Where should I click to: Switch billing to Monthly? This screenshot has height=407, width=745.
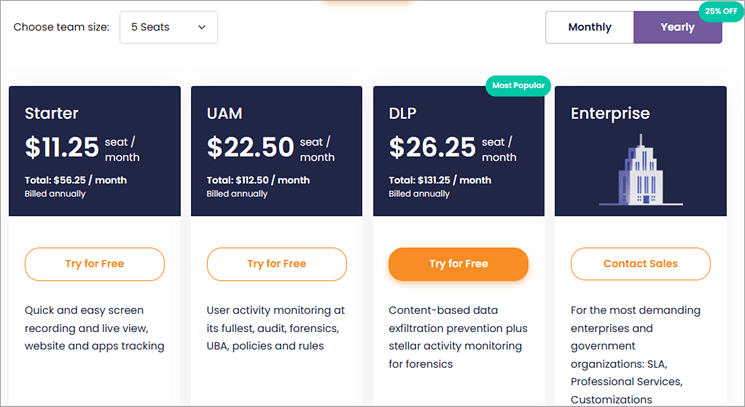point(589,27)
